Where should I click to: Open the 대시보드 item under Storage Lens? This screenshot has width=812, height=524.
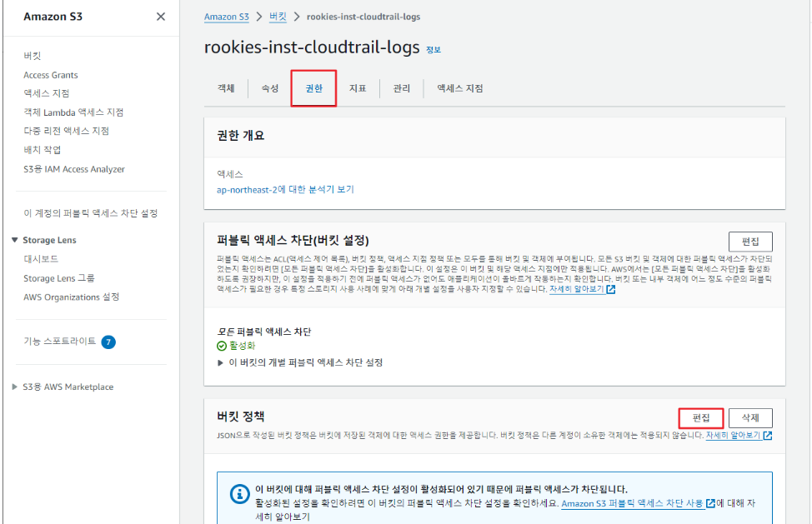pos(41,259)
